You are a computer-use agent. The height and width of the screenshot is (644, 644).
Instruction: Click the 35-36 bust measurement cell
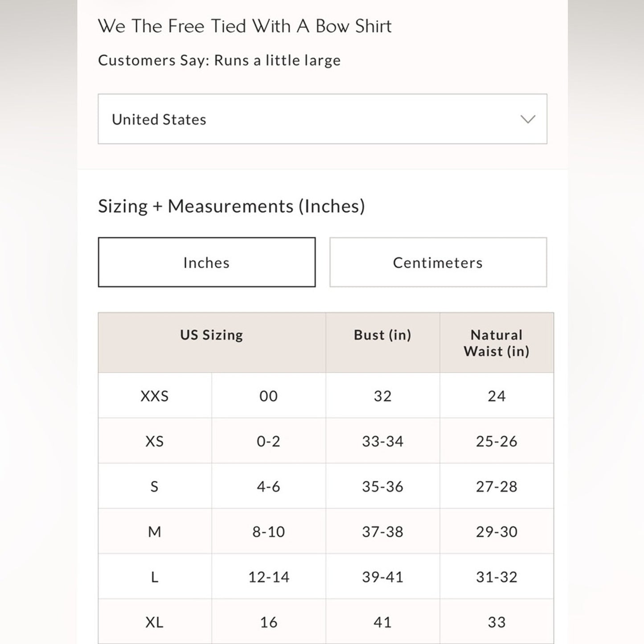tap(382, 487)
